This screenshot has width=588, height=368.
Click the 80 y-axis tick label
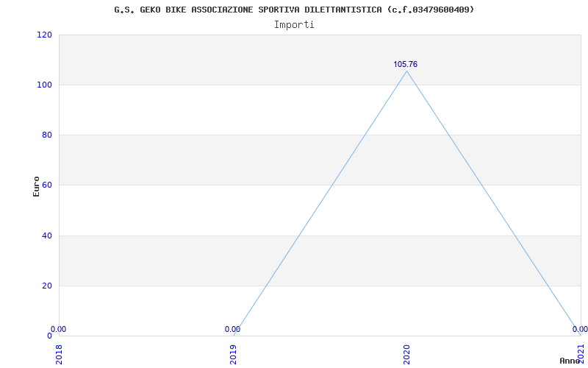pos(46,135)
